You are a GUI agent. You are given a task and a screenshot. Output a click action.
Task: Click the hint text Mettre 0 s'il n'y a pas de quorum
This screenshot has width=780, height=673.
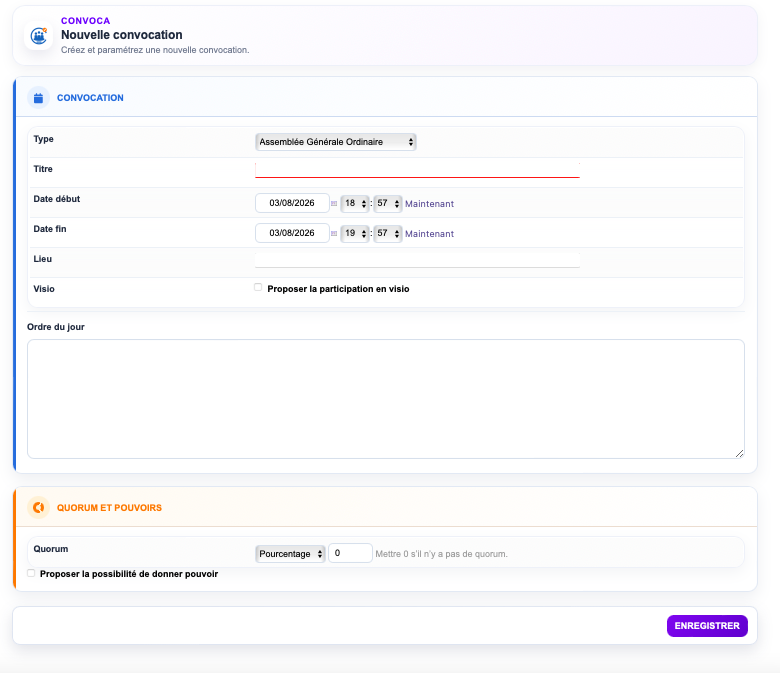441,554
